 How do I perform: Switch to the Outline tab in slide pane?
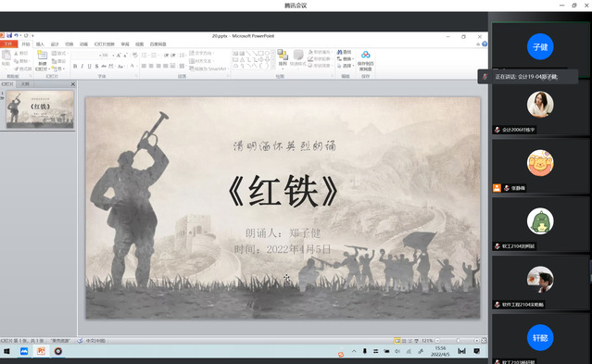pyautogui.click(x=25, y=84)
